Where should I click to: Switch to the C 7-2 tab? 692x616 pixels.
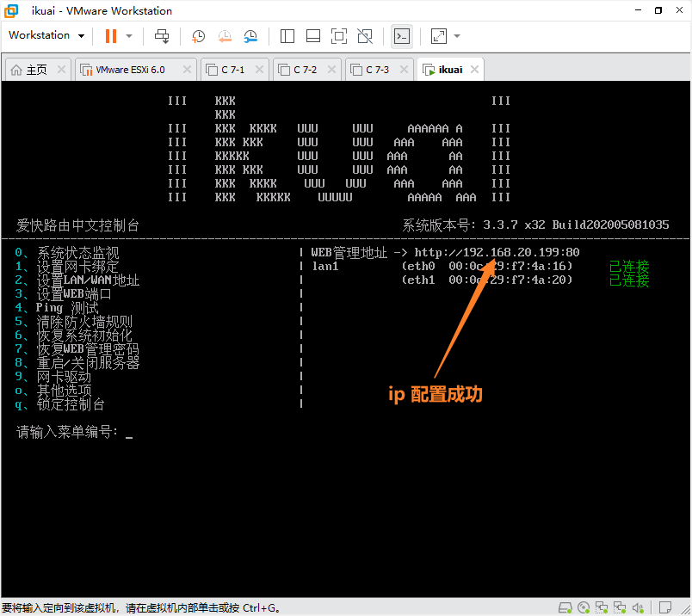pos(305,70)
